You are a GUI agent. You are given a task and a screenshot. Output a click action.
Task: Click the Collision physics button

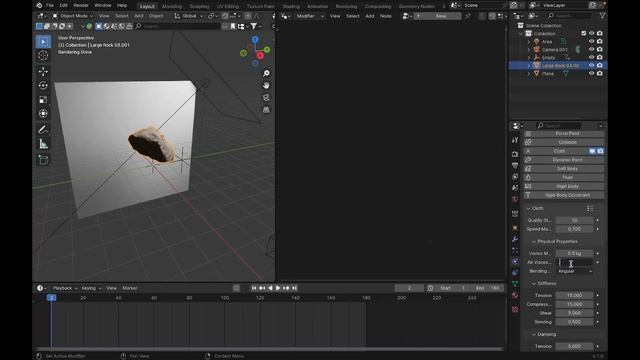pyautogui.click(x=564, y=142)
